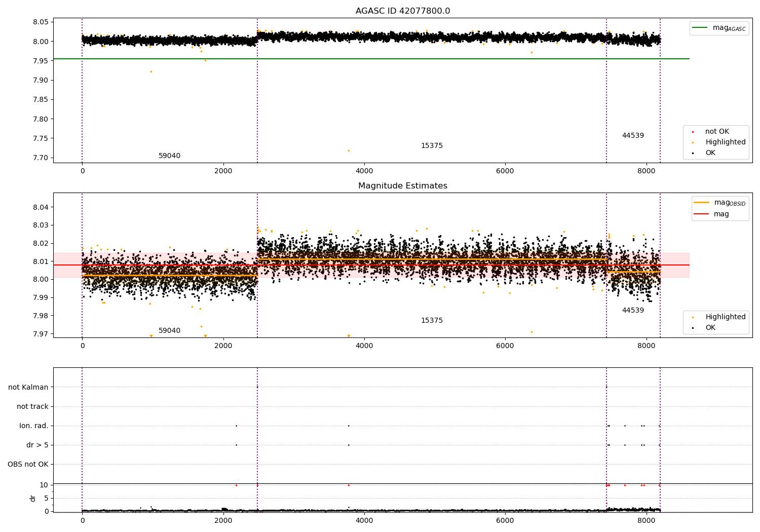The image size is (760, 532).
Task: Click the 'OBS not OK' axis label
Action: (28, 464)
